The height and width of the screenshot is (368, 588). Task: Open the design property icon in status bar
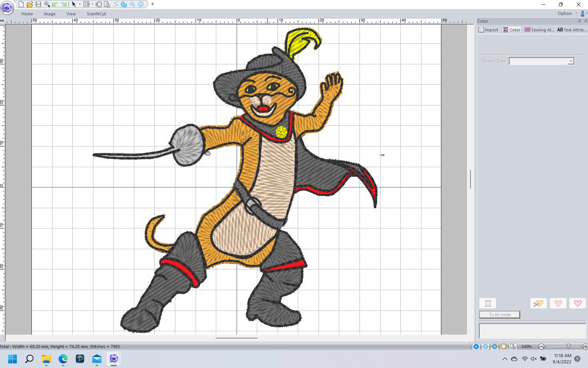pos(513,347)
